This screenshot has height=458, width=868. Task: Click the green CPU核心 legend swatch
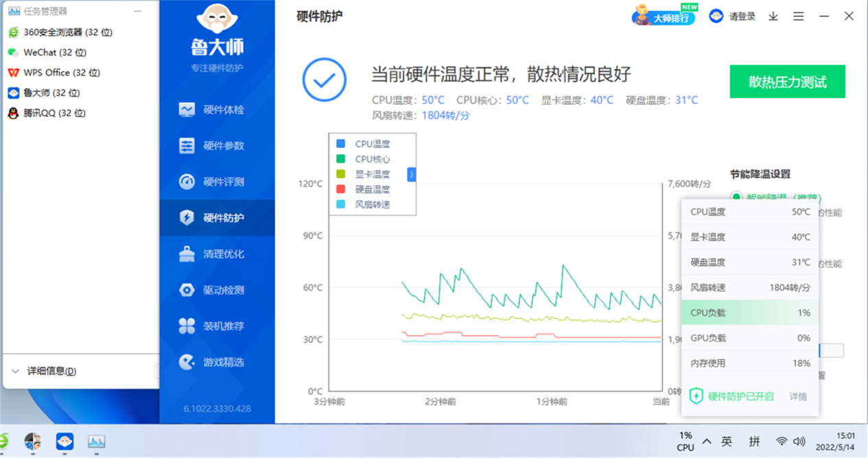pos(340,159)
